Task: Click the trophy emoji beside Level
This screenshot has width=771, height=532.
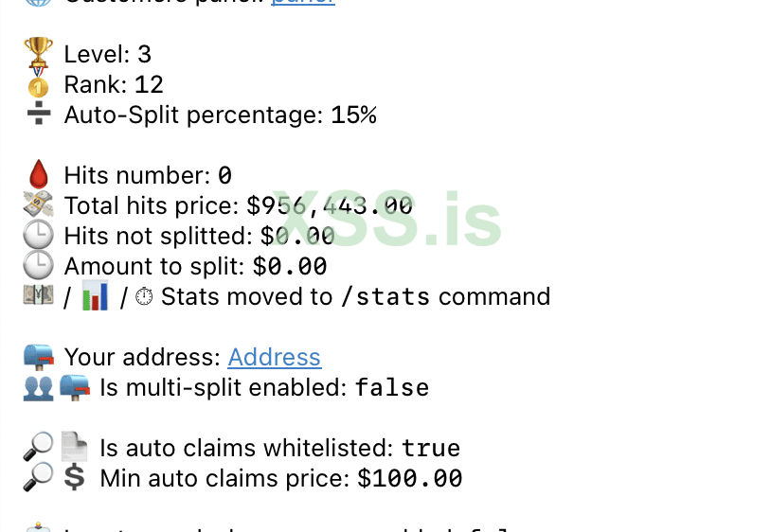Action: tap(38, 55)
